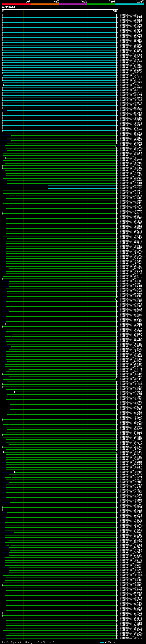Click green alignment bar of UniRef100_B5S4G1
The width and height of the screenshot is (146, 644).
[x=62, y=133]
